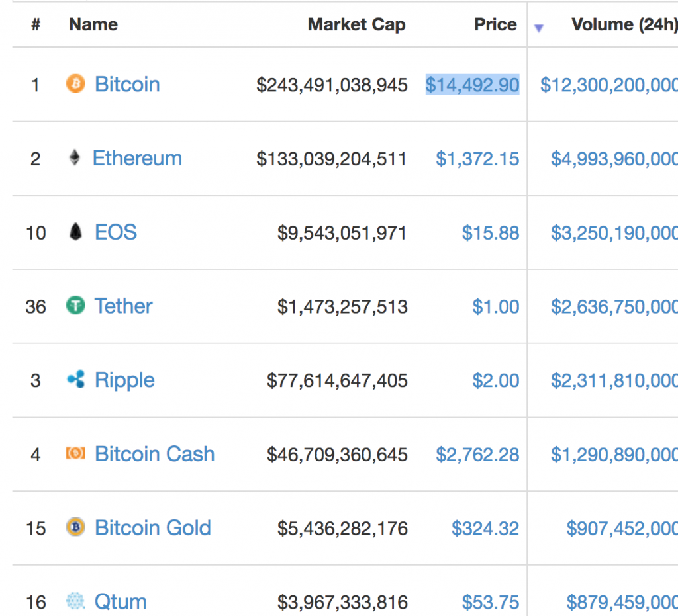Click the Bitcoin logo icon
This screenshot has height=616, width=678.
[x=75, y=84]
